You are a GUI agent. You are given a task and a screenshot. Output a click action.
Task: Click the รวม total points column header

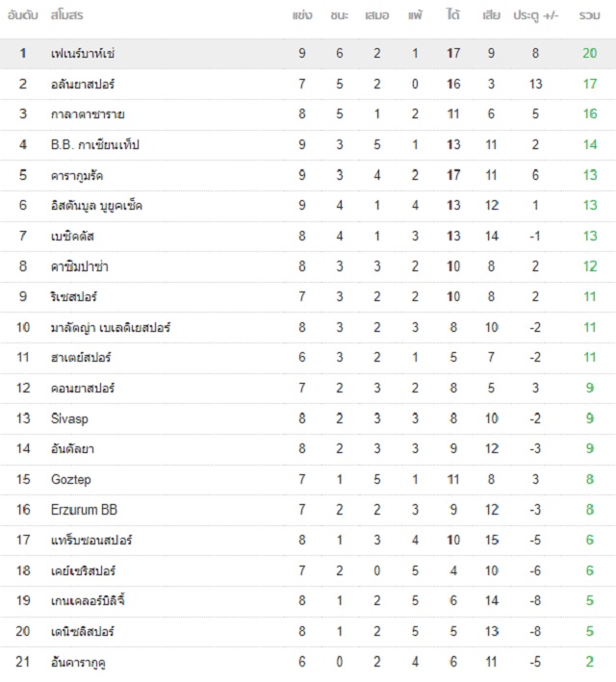point(589,15)
